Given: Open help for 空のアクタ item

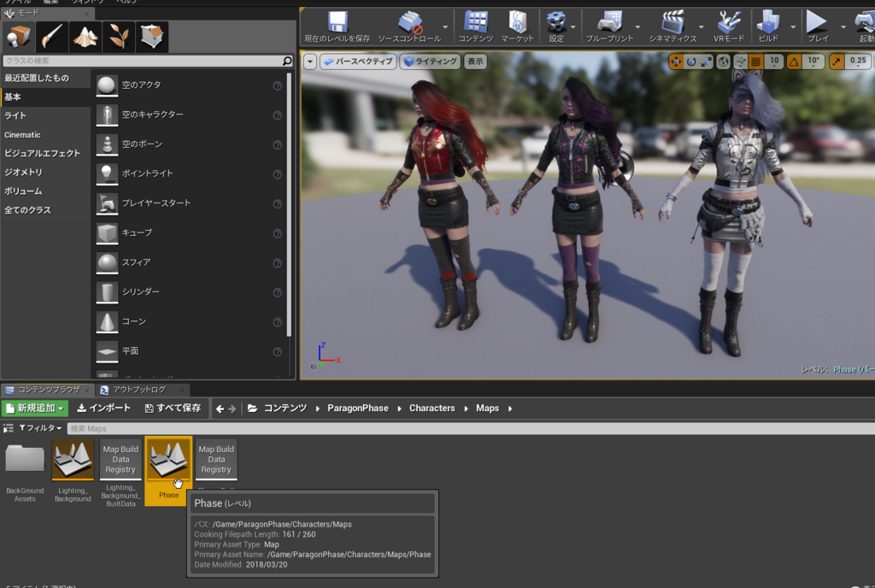Looking at the screenshot, I should pos(278,85).
